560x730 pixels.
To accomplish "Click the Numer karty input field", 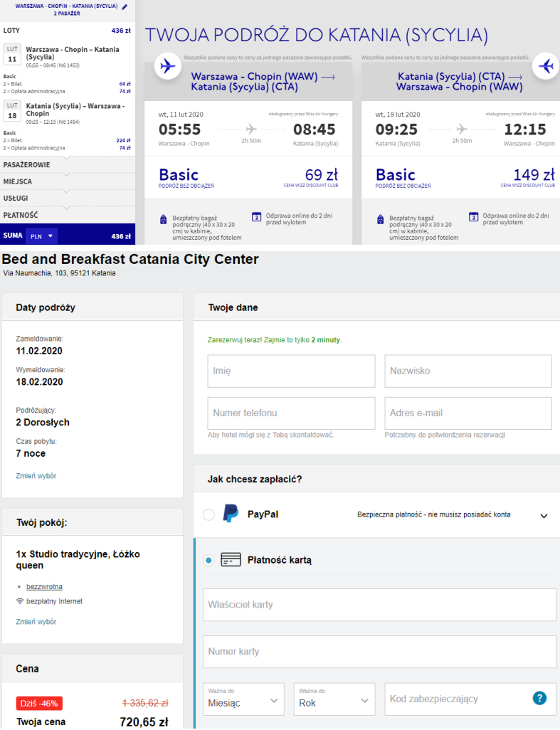I will [379, 652].
